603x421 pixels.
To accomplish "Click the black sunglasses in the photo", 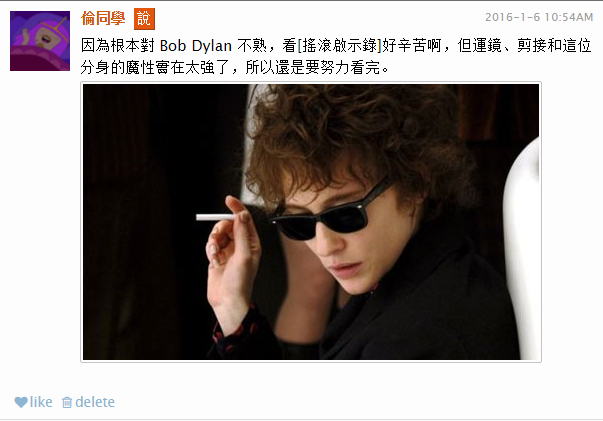I will 327,215.
